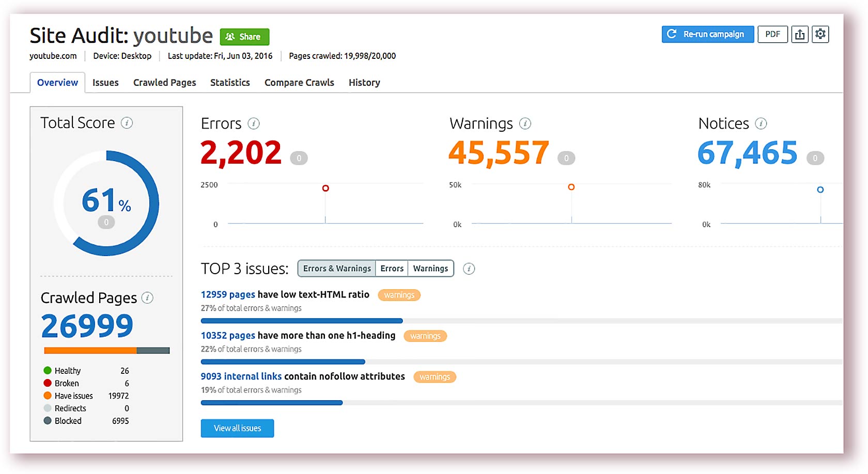Image resolution: width=868 pixels, height=474 pixels.
Task: Open the 12959 pages link
Action: point(228,294)
